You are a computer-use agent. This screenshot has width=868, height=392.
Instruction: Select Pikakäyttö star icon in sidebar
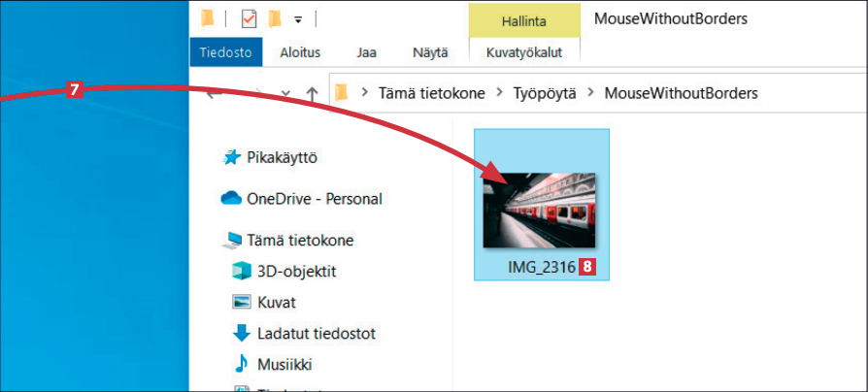tap(231, 157)
